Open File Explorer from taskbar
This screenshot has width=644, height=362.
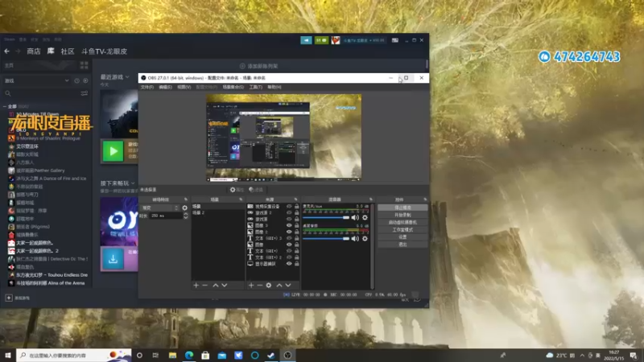point(172,355)
